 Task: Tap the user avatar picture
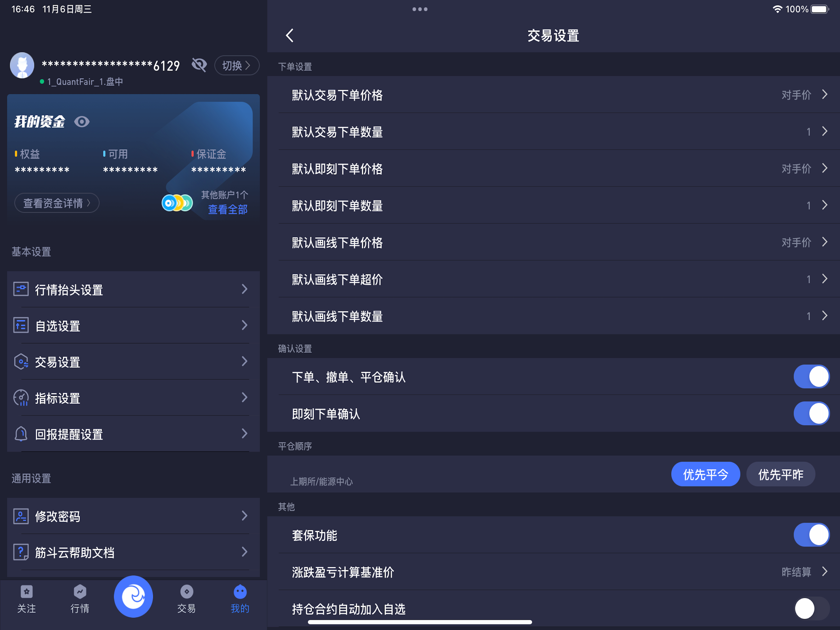pos(22,65)
